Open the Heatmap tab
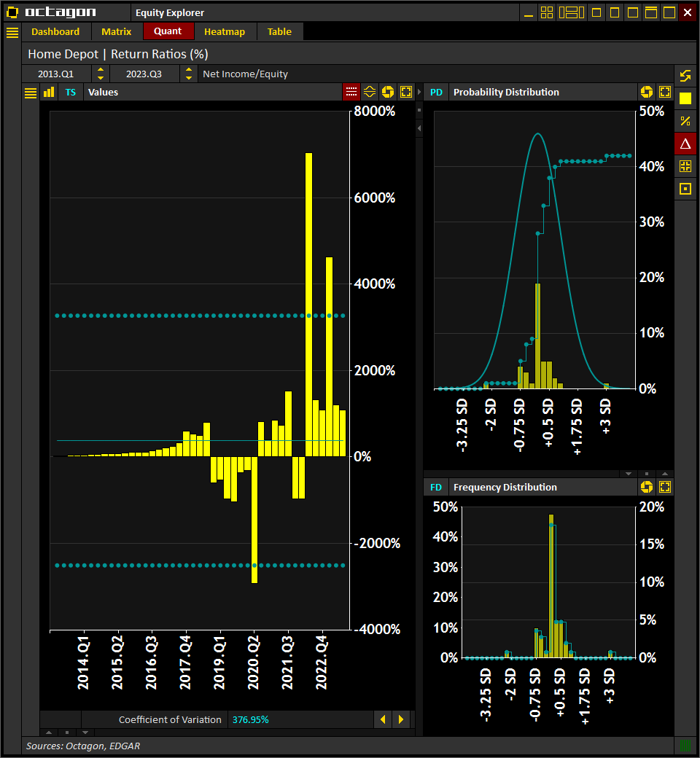The height and width of the screenshot is (758, 700). pos(225,32)
